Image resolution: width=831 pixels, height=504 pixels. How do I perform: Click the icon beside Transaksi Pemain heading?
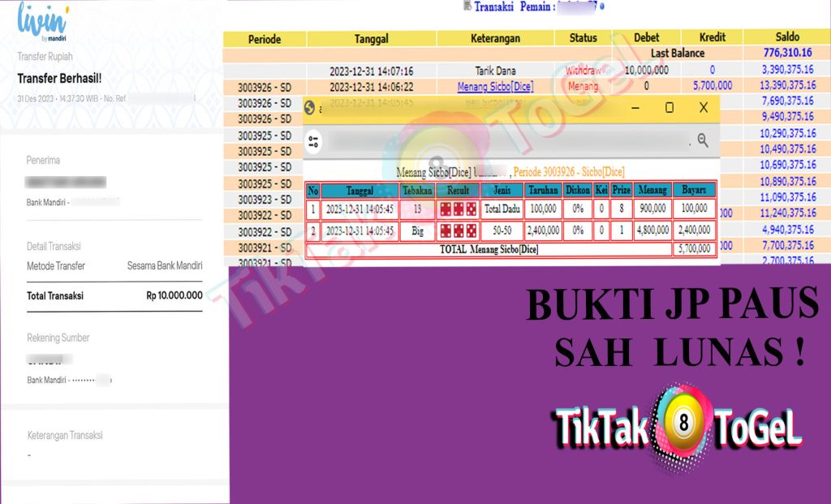coord(467,6)
